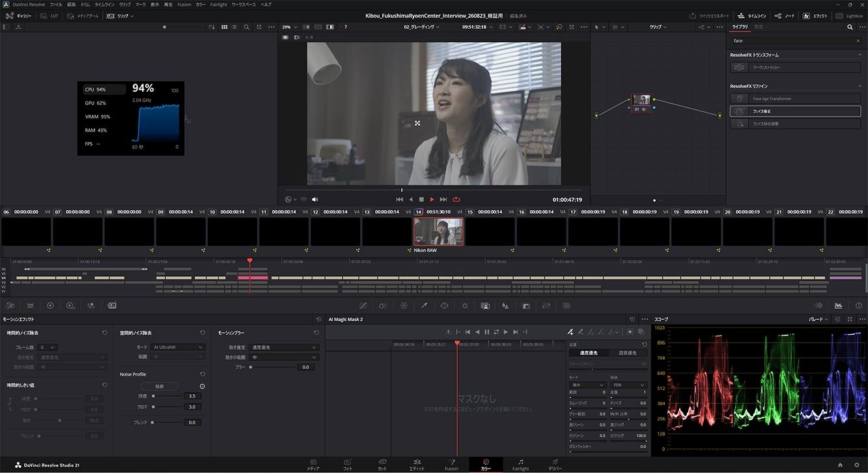Expand the 動き推定 速度優先 dropdown in Motion Blur
The image size is (868, 473).
click(x=285, y=347)
